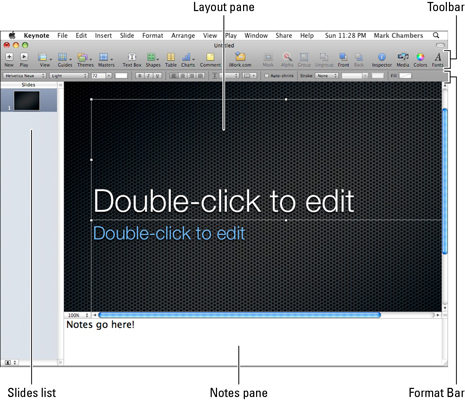Add a Comment via toolbar icon
Viewport: 465px width, 400px height.
pyautogui.click(x=210, y=57)
